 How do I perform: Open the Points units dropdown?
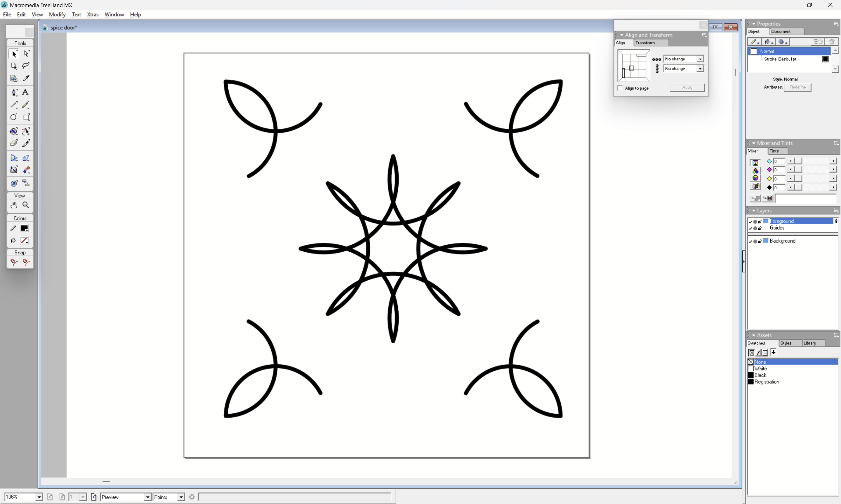181,497
